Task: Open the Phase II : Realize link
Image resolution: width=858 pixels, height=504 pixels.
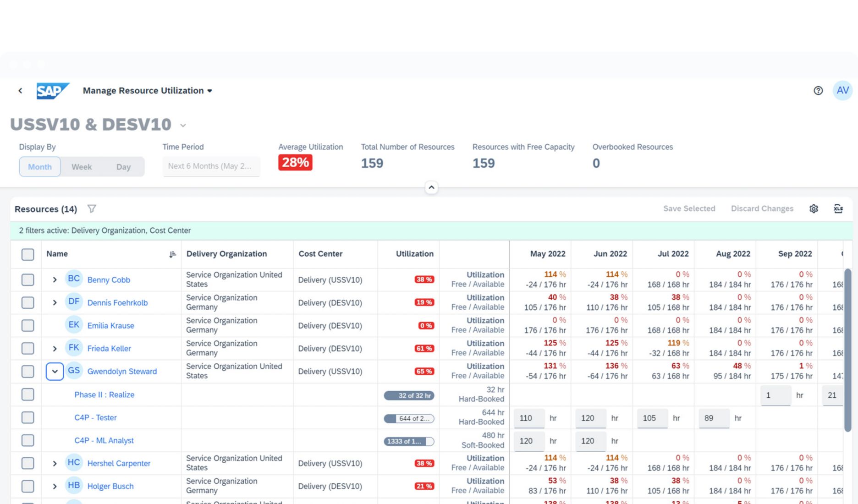Action: pyautogui.click(x=104, y=394)
